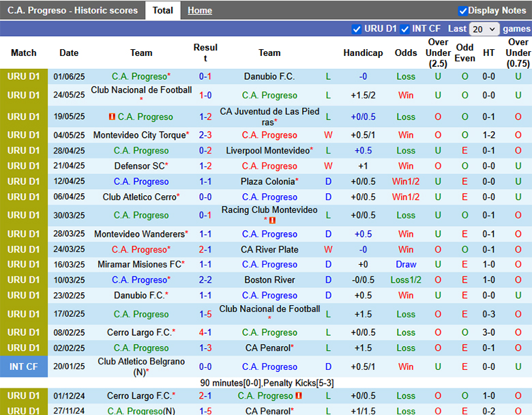Click the date 20/01/25
532x415 pixels.
point(69,367)
